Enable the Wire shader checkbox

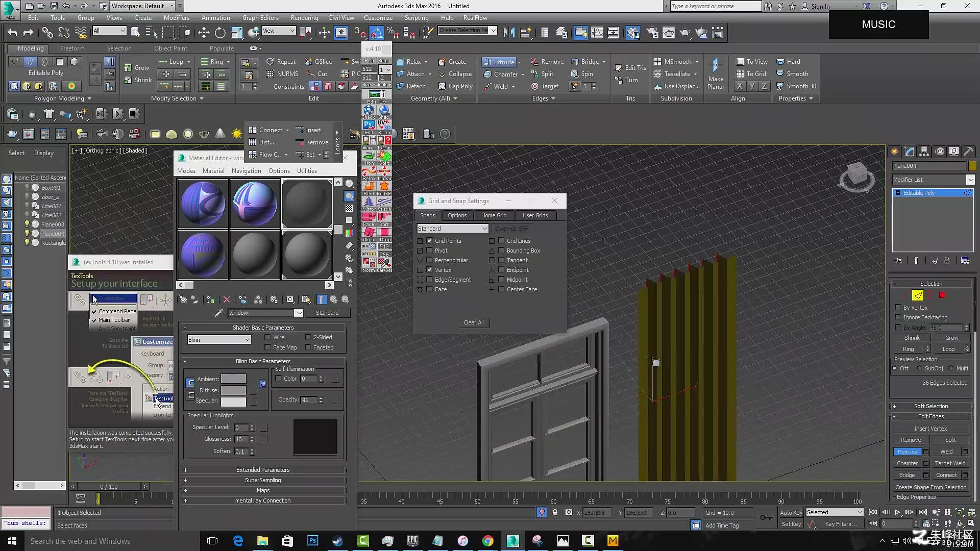click(268, 337)
